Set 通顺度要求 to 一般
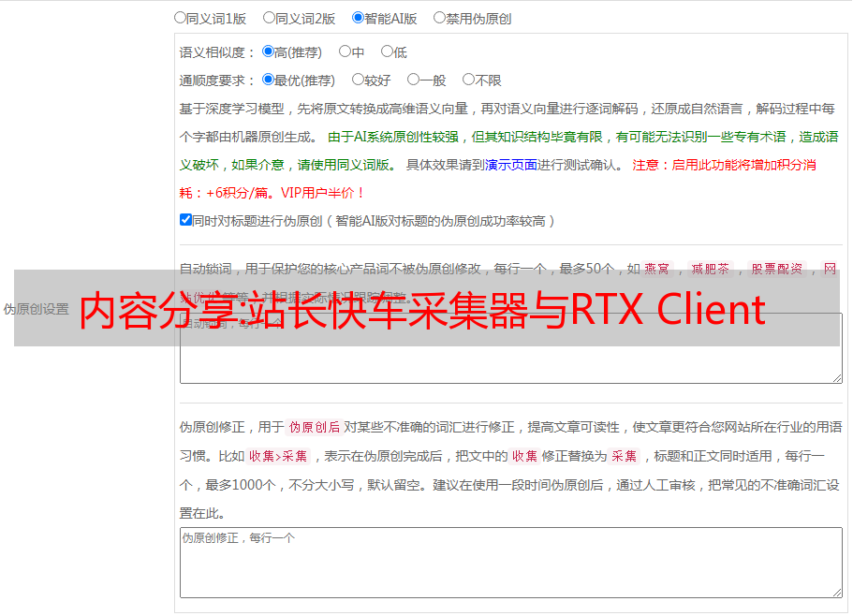 414,80
